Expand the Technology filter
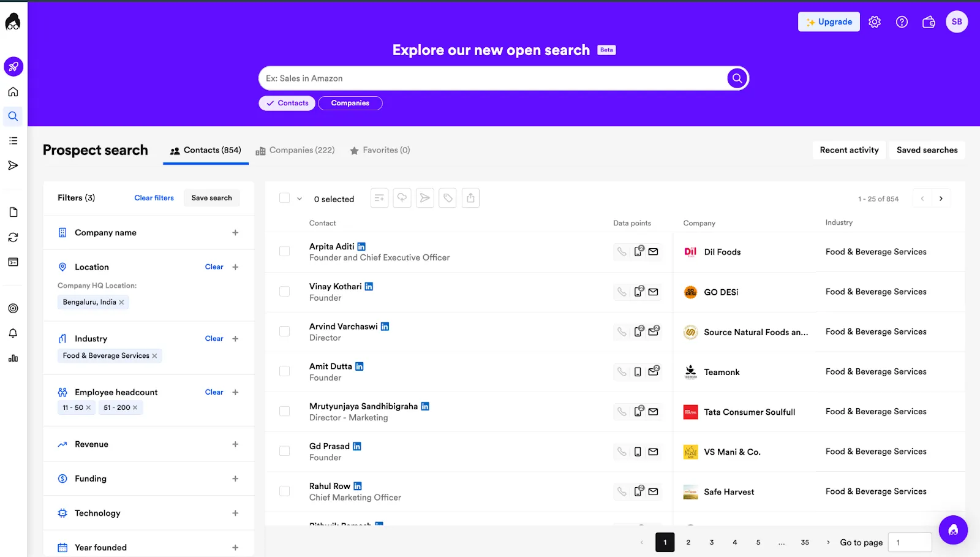 pyautogui.click(x=235, y=513)
